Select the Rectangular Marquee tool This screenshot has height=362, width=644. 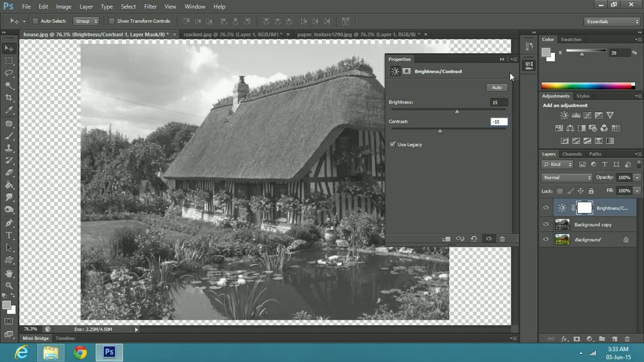point(9,61)
